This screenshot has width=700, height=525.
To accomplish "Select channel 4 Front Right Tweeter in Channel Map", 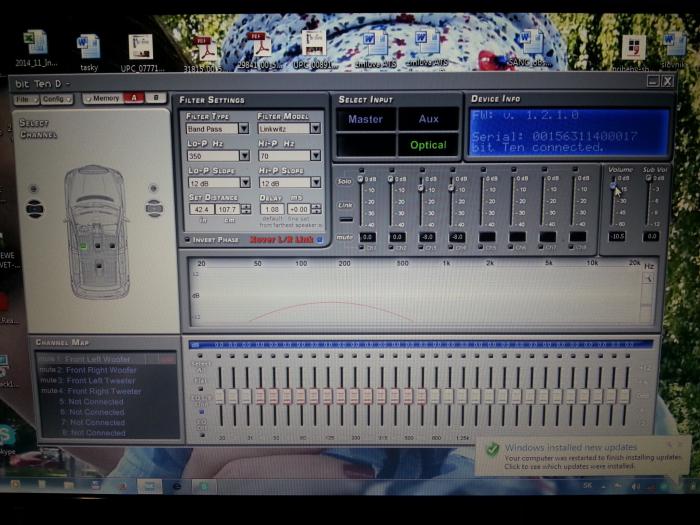I will (107, 391).
